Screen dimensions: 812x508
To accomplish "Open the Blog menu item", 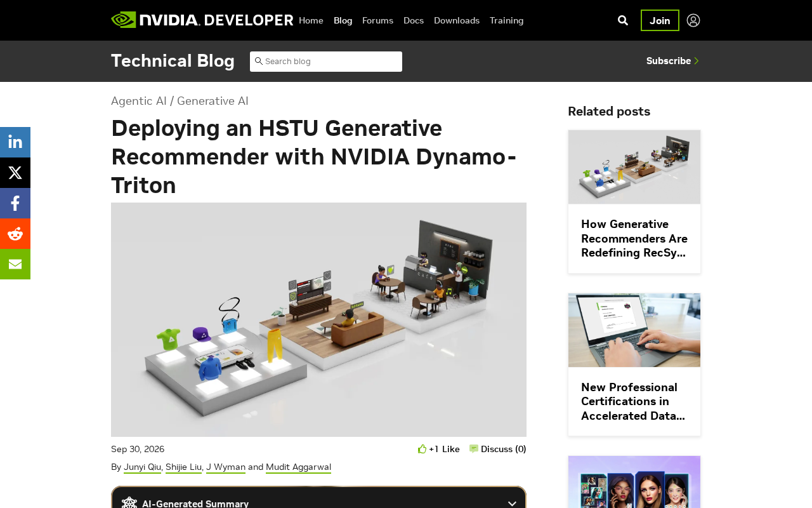I will (343, 20).
